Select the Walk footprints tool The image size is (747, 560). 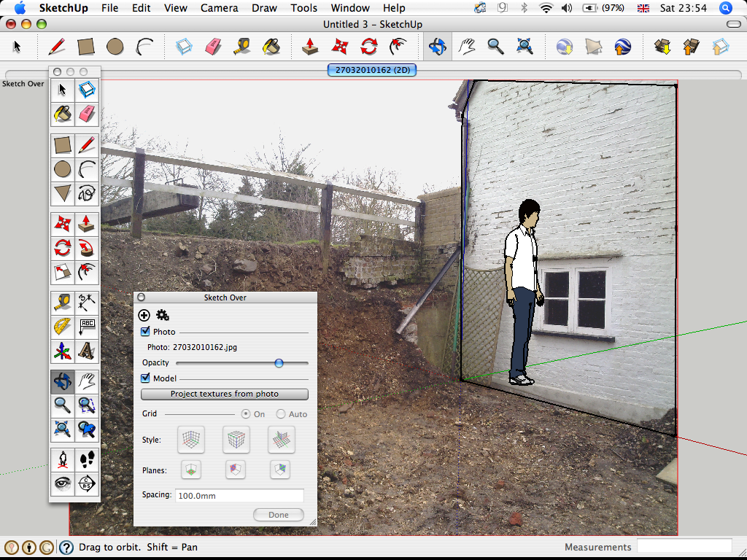(x=87, y=460)
